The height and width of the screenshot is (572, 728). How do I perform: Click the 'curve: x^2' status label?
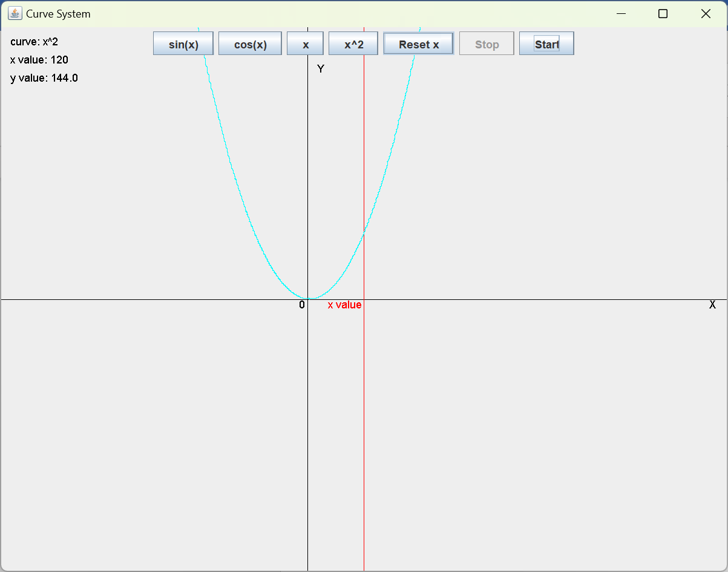coord(34,42)
